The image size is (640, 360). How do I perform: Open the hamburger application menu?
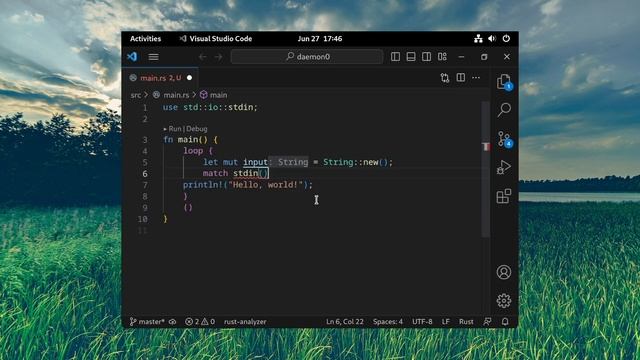pos(153,57)
